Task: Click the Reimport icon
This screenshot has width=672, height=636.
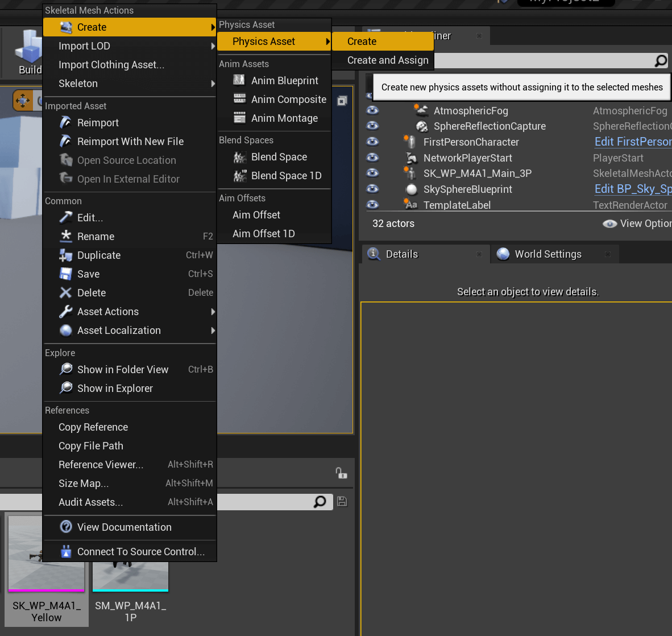Action: point(65,123)
